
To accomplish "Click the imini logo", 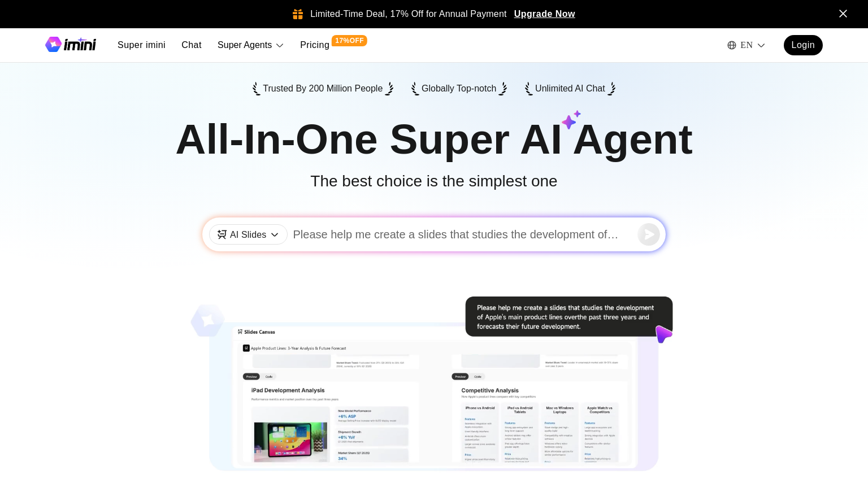I will coord(71,45).
